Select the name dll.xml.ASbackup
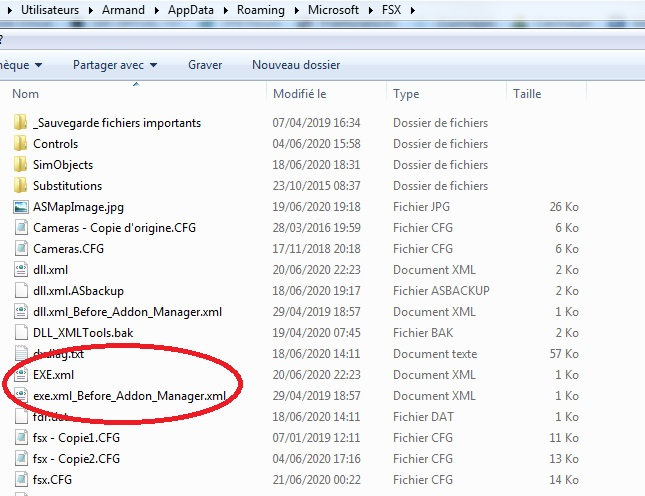The width and height of the screenshot is (645, 496). (x=78, y=291)
